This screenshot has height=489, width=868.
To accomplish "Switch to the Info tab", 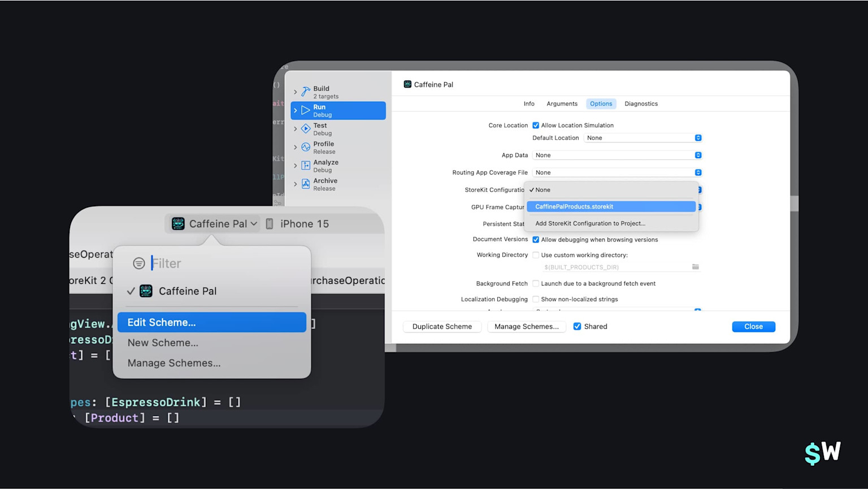I will 529,103.
